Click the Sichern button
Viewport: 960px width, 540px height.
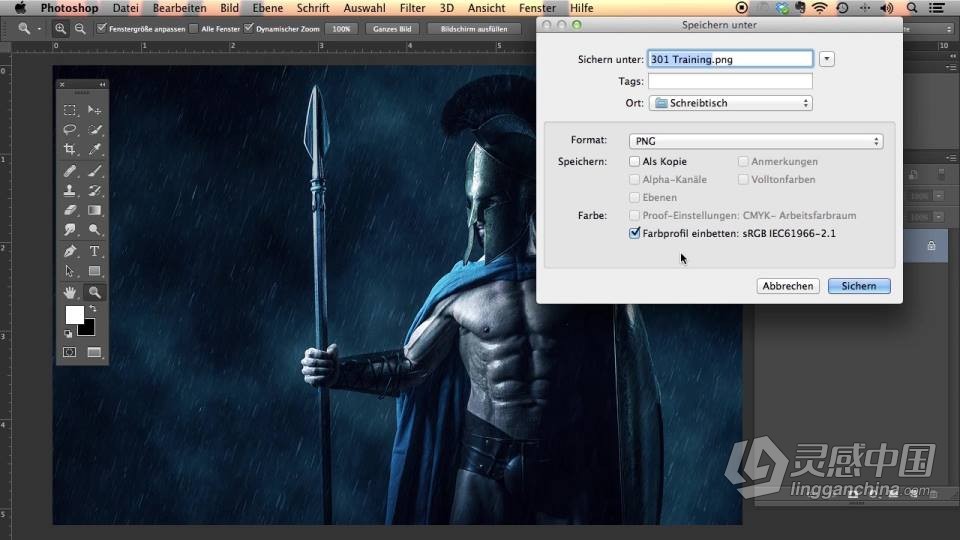[859, 286]
